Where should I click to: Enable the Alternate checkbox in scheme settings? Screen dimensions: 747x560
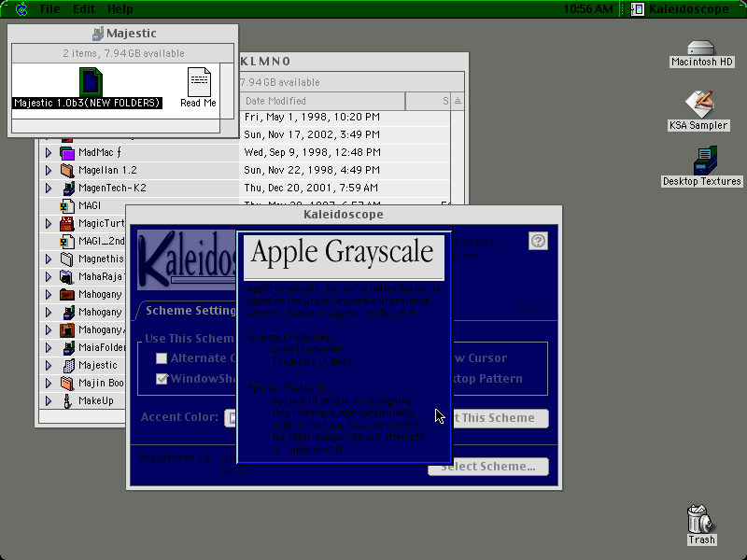coord(162,358)
